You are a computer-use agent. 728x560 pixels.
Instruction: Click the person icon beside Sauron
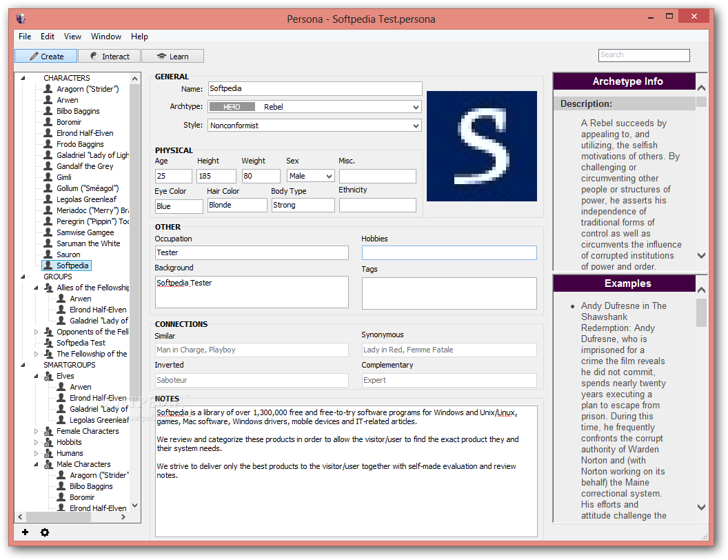tap(48, 254)
